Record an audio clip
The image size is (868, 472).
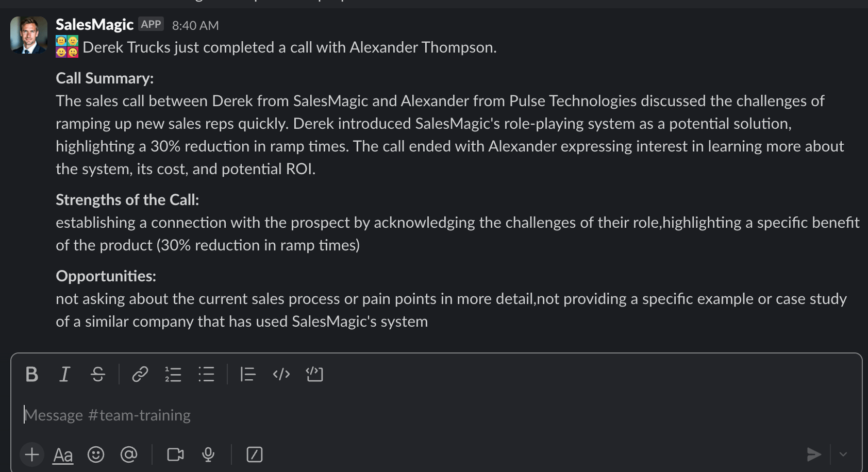click(208, 454)
